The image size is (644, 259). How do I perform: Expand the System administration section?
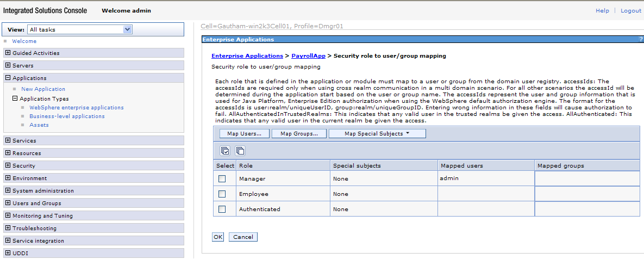tap(8, 190)
